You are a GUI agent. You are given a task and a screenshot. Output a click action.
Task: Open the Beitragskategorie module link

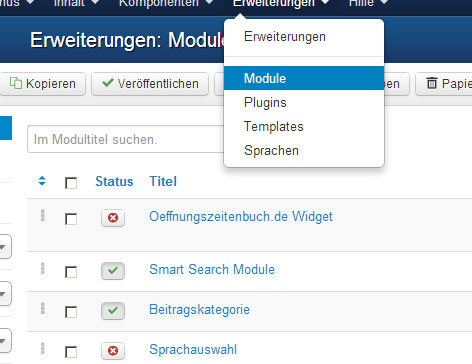[x=199, y=310]
